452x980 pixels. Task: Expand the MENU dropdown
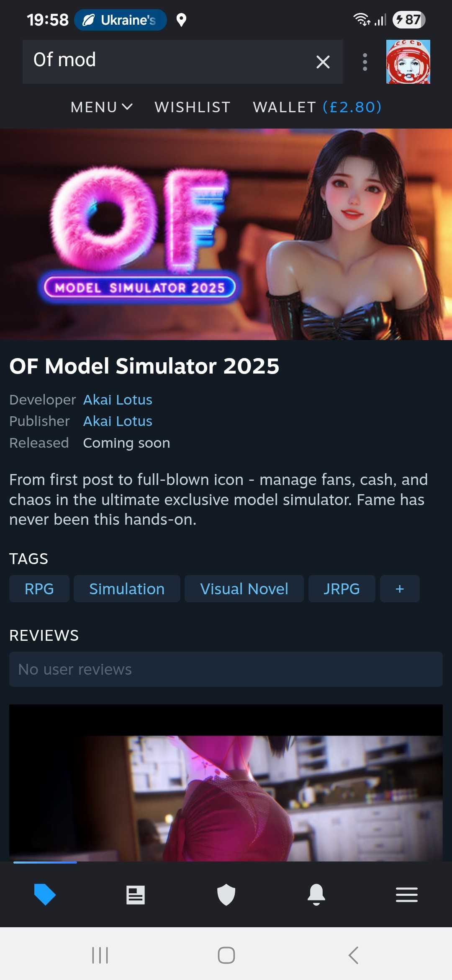pos(102,107)
